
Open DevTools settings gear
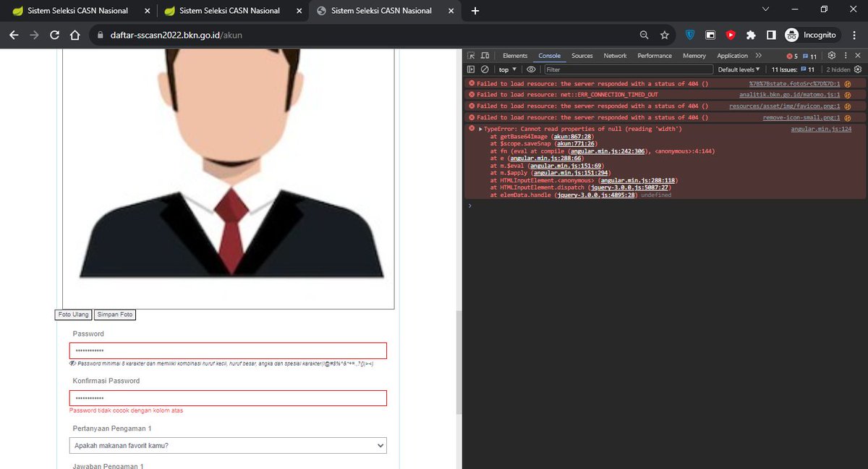click(x=832, y=56)
